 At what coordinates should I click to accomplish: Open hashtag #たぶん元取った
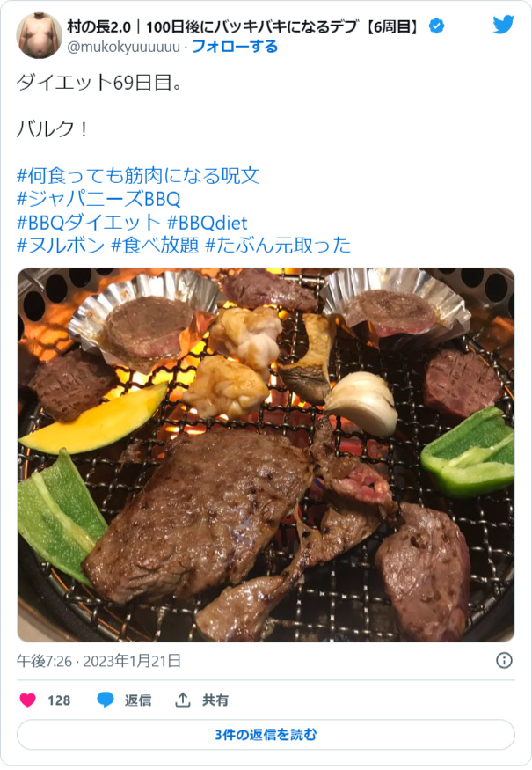[x=278, y=245]
